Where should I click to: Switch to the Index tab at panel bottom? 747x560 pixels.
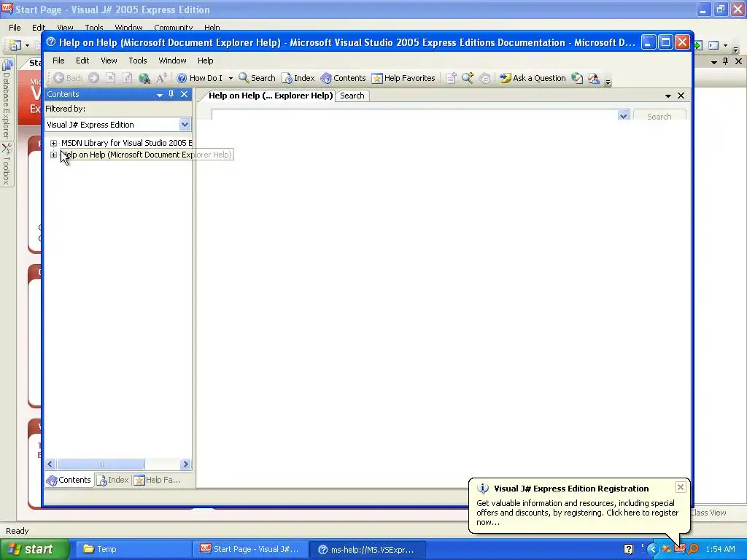113,480
